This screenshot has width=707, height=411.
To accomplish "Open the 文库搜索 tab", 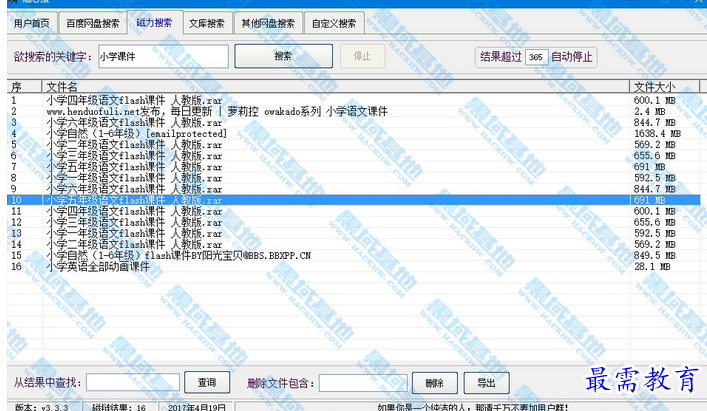I will click(x=207, y=23).
